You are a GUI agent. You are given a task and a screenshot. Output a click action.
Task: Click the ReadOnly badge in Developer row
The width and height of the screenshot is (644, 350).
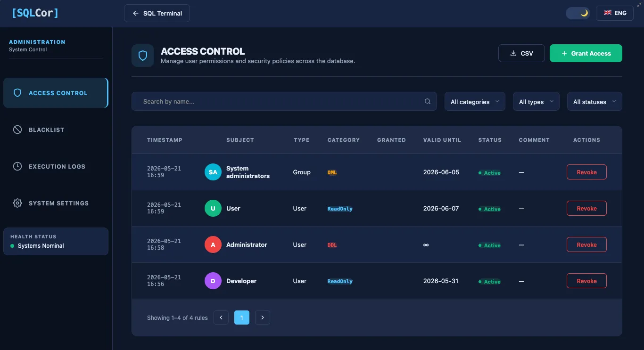pyautogui.click(x=340, y=281)
